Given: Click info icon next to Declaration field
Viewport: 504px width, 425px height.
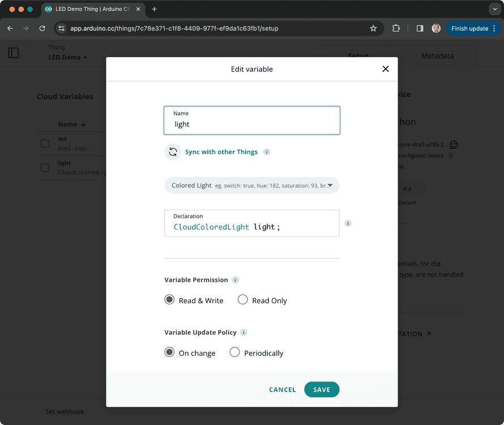Looking at the screenshot, I should point(348,223).
